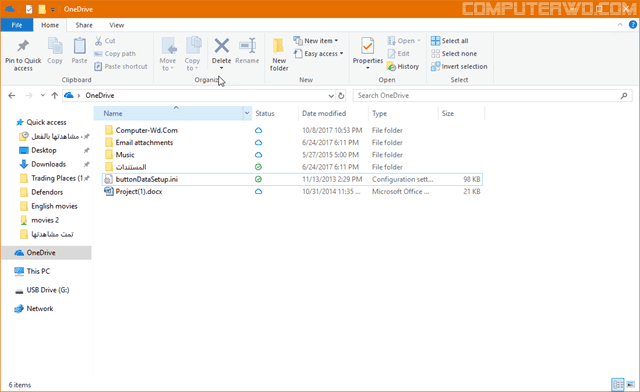Create a New folder
Image resolution: width=640 pixels, height=392 pixels.
coord(279,54)
